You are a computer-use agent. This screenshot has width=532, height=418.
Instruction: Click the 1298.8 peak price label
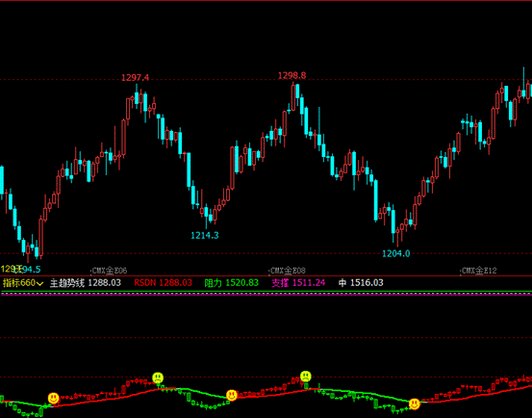pos(291,75)
